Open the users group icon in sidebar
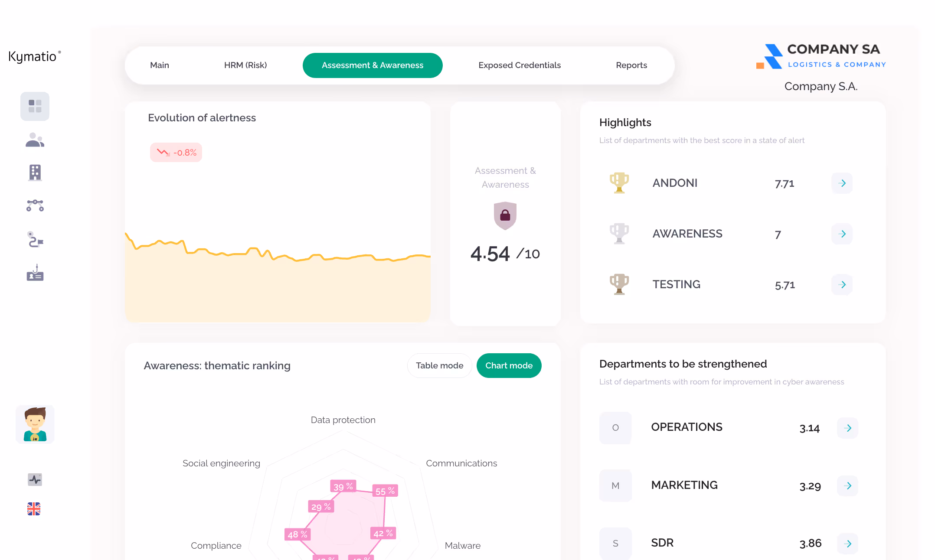The height and width of the screenshot is (560, 935). [x=35, y=140]
